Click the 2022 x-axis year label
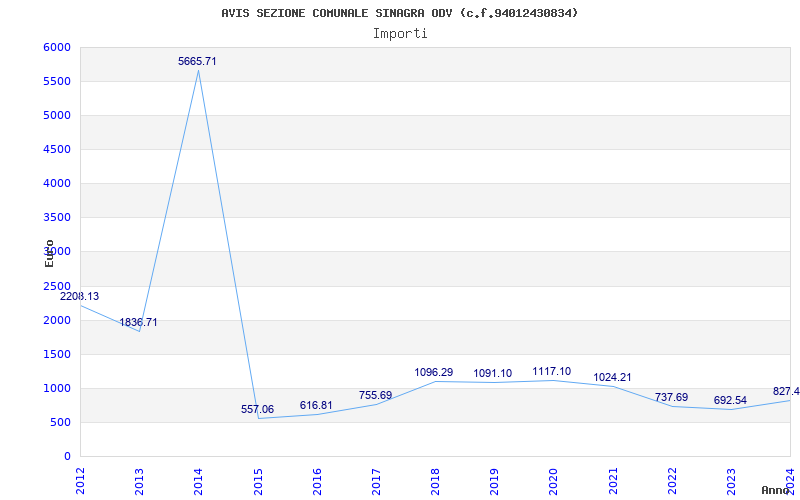This screenshot has height=500, width=800. [x=672, y=481]
